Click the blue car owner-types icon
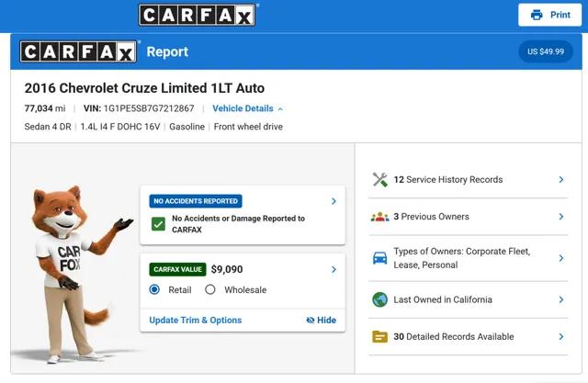The image size is (588, 383). [379, 258]
